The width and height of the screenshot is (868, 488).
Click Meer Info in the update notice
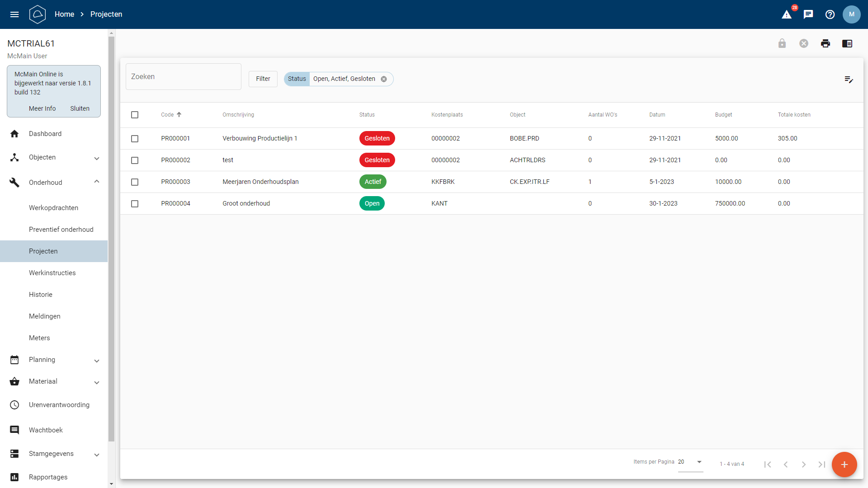[x=42, y=108]
